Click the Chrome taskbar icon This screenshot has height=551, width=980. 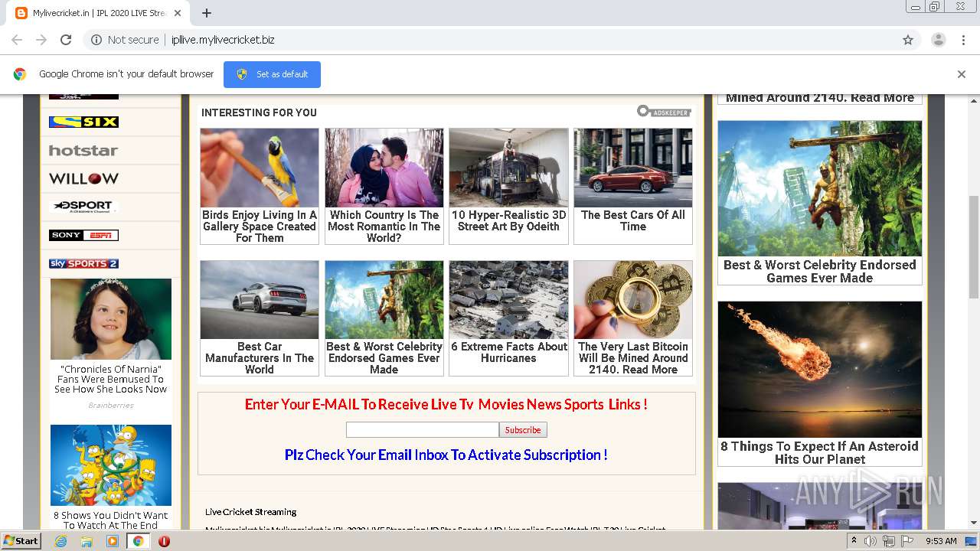[139, 541]
